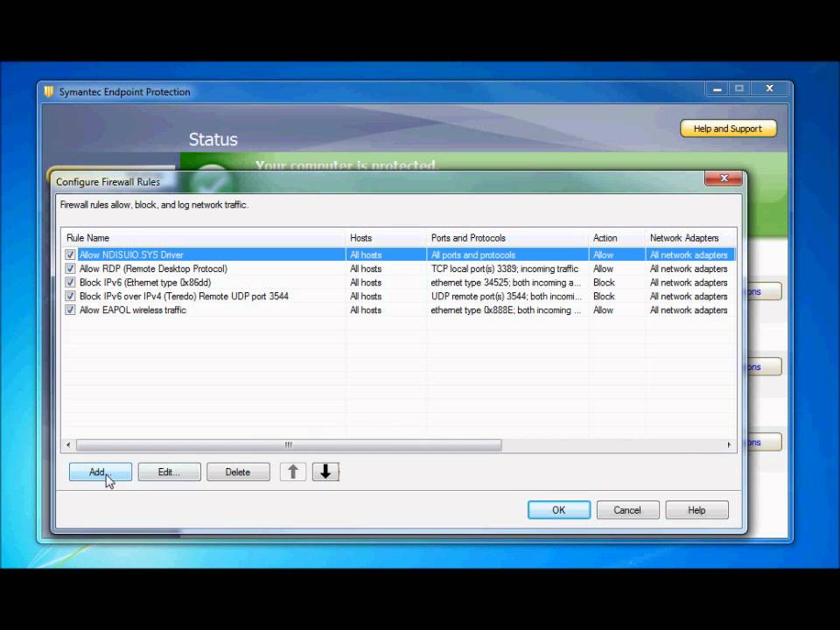Image resolution: width=840 pixels, height=630 pixels.
Task: Open Help in the firewall rules dialog
Action: 696,510
